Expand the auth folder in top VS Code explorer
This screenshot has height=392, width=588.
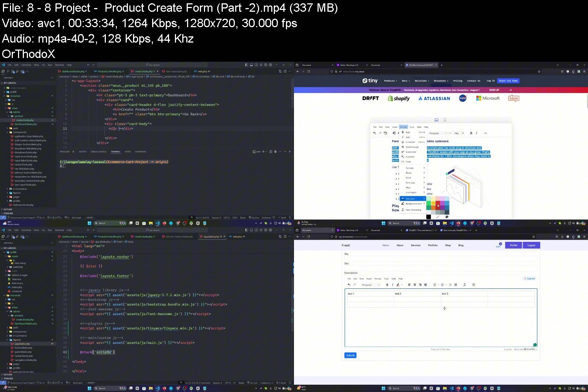point(15,128)
